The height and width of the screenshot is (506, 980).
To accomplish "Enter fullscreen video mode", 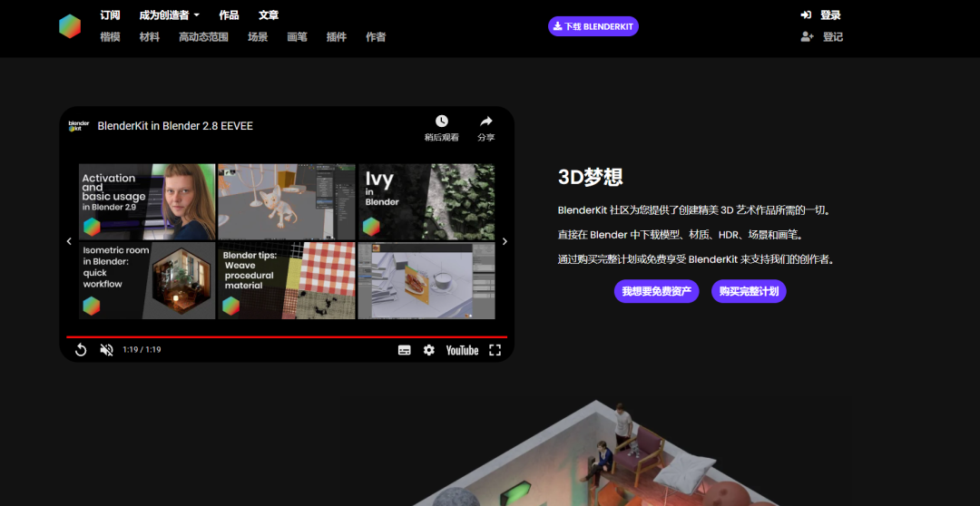I will pos(495,350).
